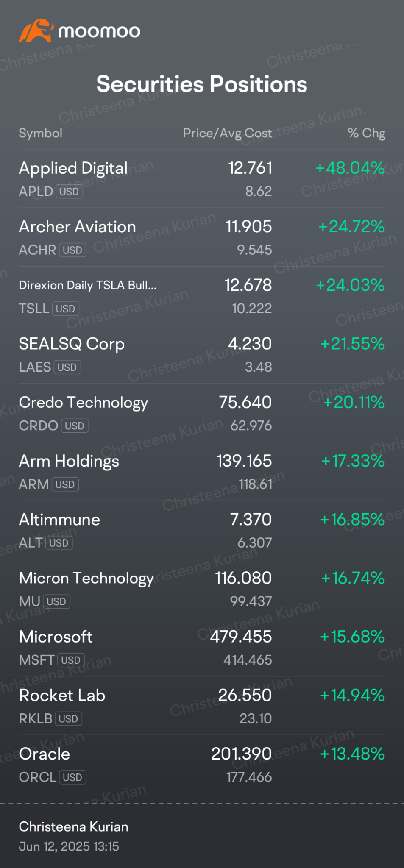Open the Archer Aviation position

pyautogui.click(x=77, y=227)
